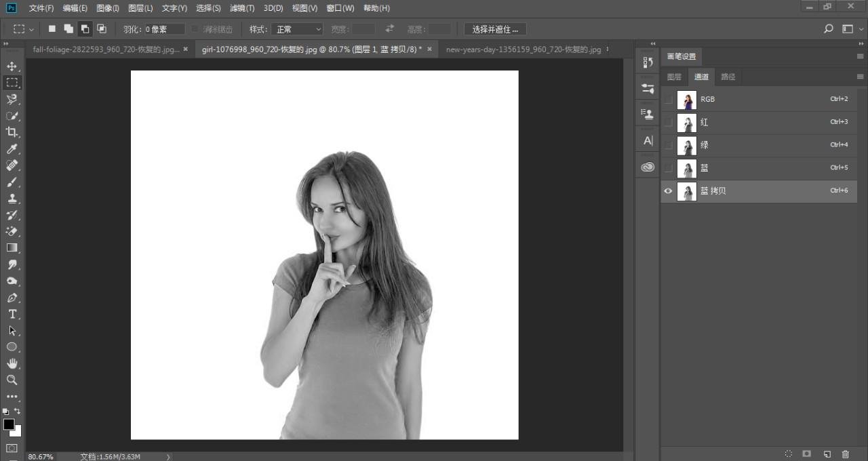Choose the Horizontal Type tool
The width and height of the screenshot is (868, 461).
[12, 314]
